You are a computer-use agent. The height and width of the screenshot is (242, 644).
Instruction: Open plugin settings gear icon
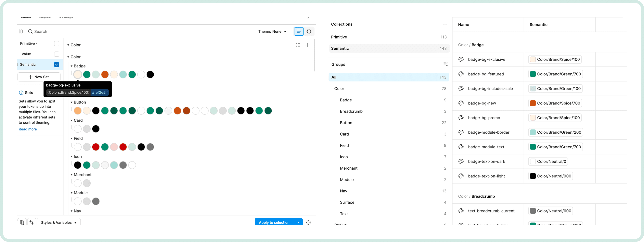click(x=308, y=222)
